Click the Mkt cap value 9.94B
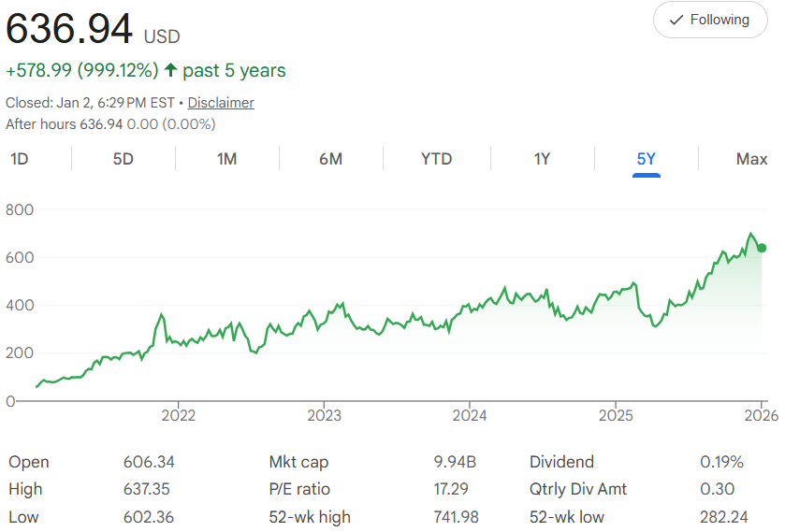Image resolution: width=785 pixels, height=532 pixels. (x=454, y=462)
